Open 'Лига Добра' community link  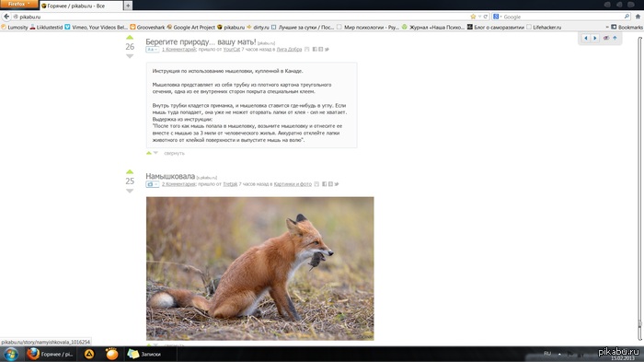coord(289,50)
